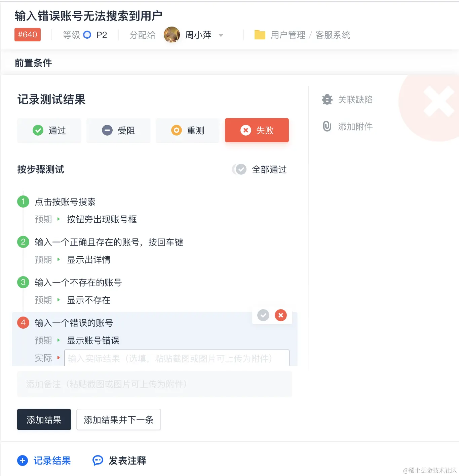Mark step 4 as failed with the red X icon
This screenshot has width=459, height=476.
click(x=281, y=315)
